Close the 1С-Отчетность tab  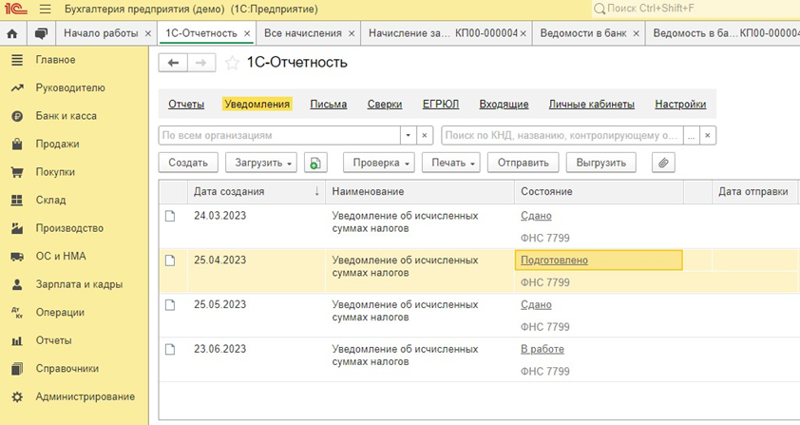point(247,34)
